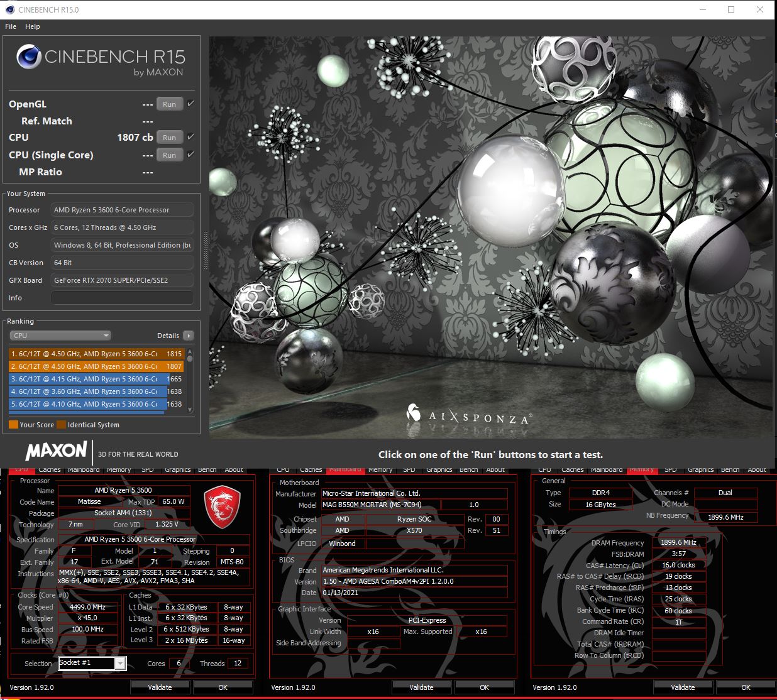Click the Cinebench title bar app icon

pyautogui.click(x=9, y=9)
